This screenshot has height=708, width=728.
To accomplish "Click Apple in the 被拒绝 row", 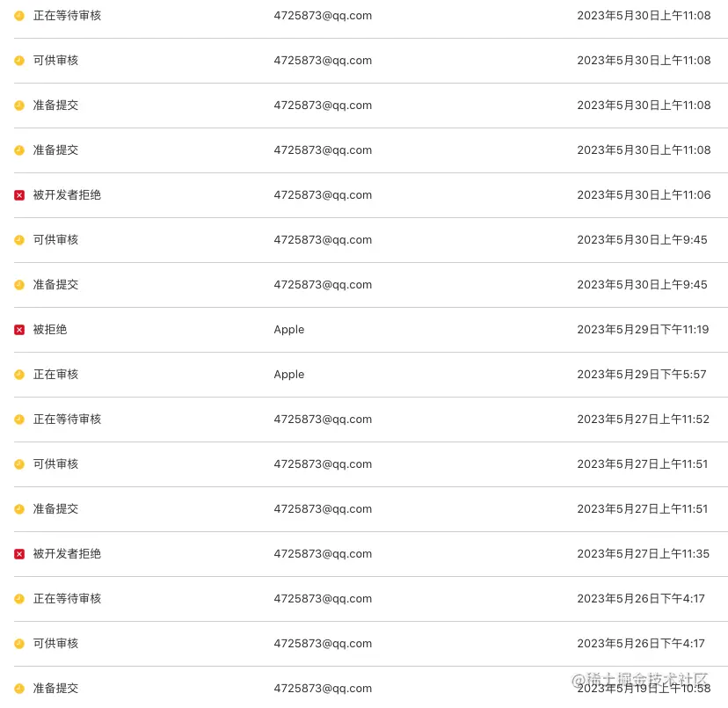I will (x=288, y=330).
